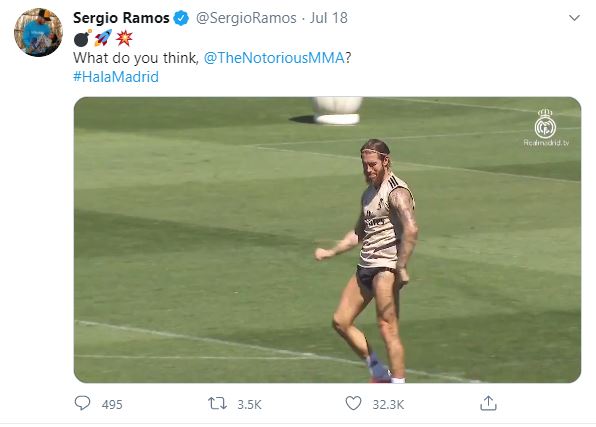Click the bomb emoji
The height and width of the screenshot is (427, 596).
tap(82, 38)
